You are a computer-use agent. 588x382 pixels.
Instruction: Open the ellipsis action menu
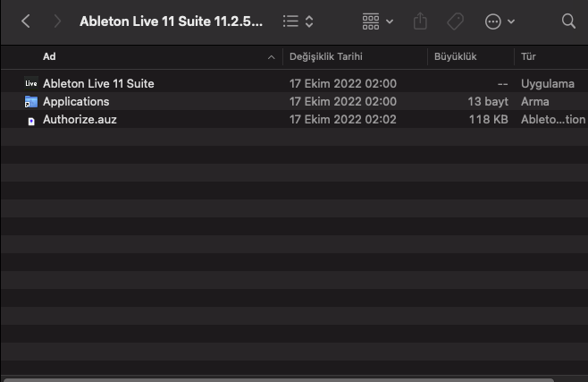pos(500,21)
